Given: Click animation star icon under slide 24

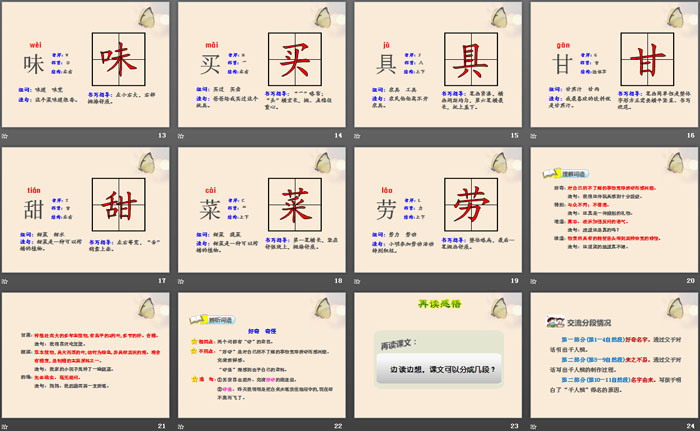Looking at the screenshot, I should 533,427.
